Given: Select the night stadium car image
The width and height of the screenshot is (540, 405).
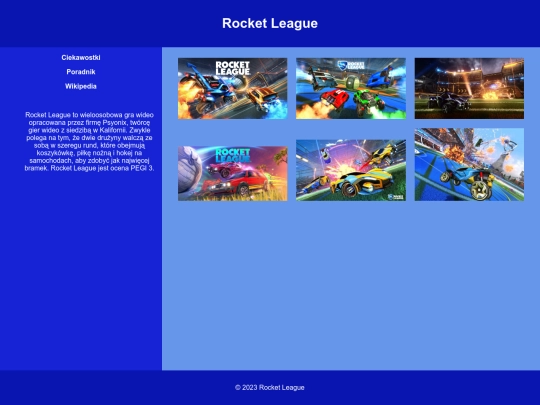Looking at the screenshot, I should tap(469, 89).
